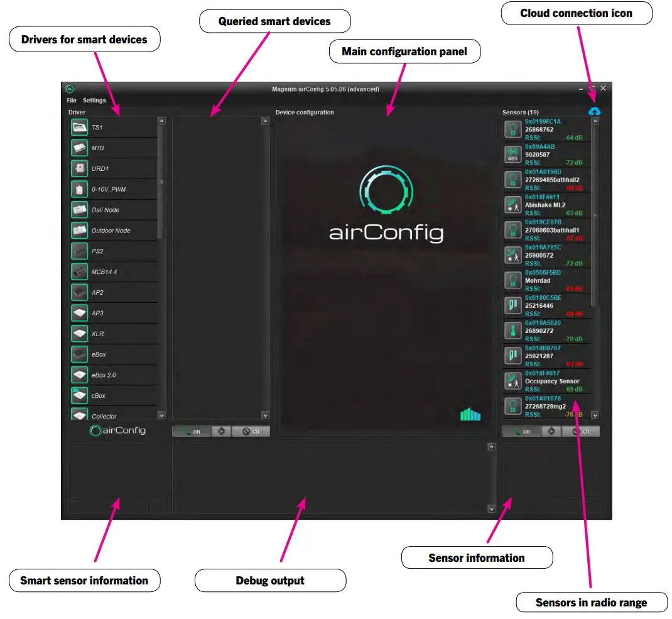Click down arrow of the debug output
This screenshot has width=672, height=619.
[492, 509]
